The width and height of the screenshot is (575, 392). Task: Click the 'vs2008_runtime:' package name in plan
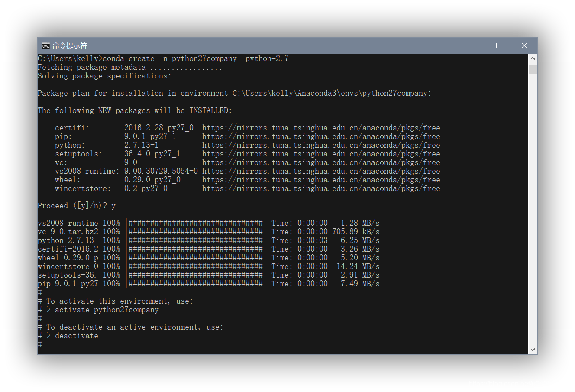(x=87, y=171)
